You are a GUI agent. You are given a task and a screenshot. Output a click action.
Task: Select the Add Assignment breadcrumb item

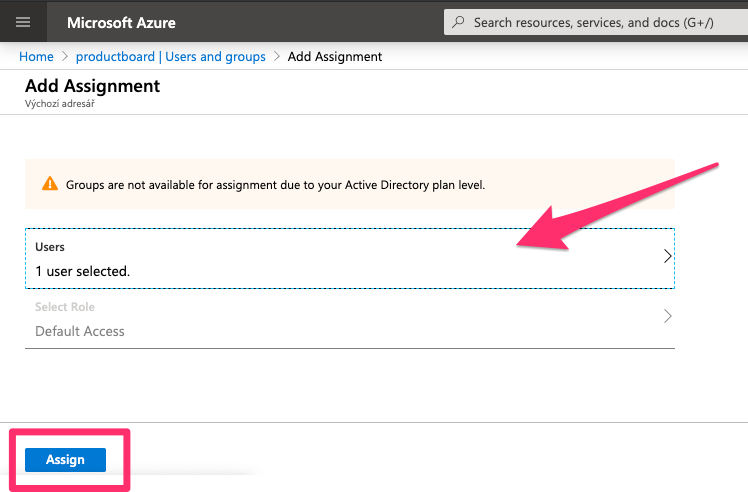pyautogui.click(x=335, y=57)
